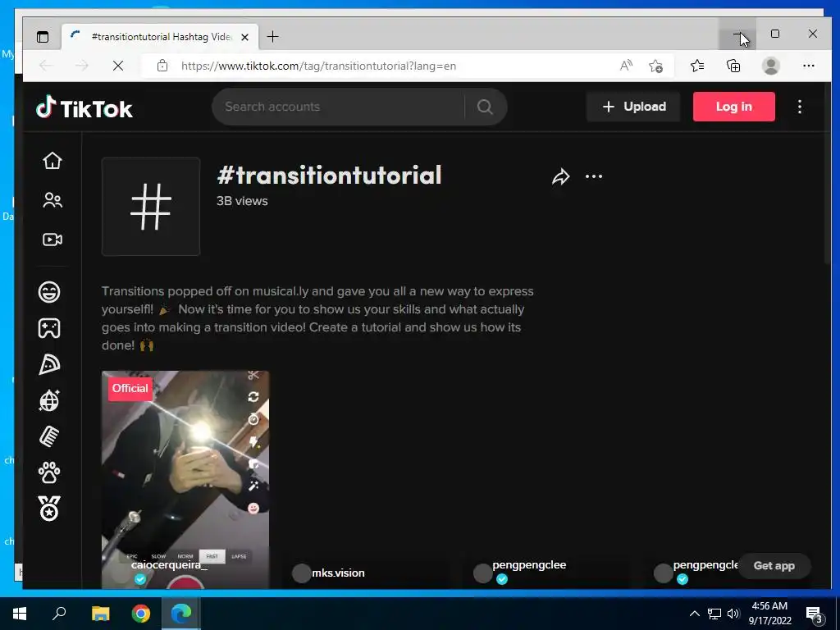
Task: Open Windows Start menu
Action: 20,614
